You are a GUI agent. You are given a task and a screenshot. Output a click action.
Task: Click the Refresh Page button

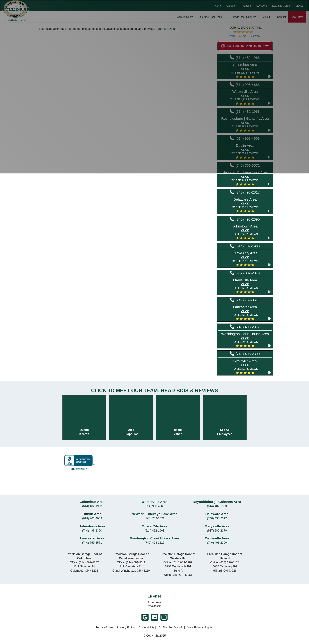click(167, 29)
